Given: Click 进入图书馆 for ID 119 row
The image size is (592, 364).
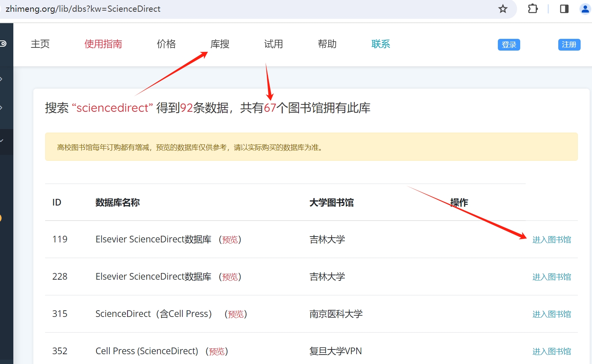Looking at the screenshot, I should click(x=551, y=240).
